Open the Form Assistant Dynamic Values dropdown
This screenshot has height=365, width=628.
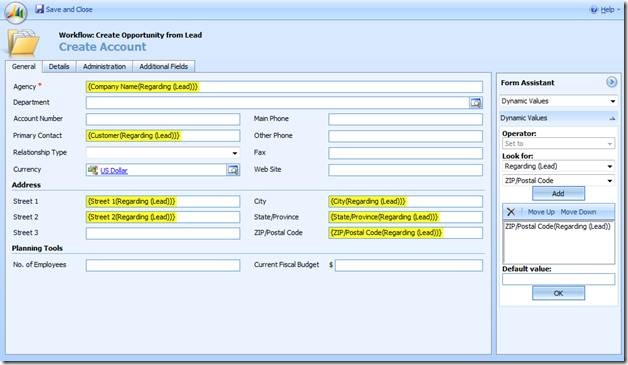(x=558, y=101)
